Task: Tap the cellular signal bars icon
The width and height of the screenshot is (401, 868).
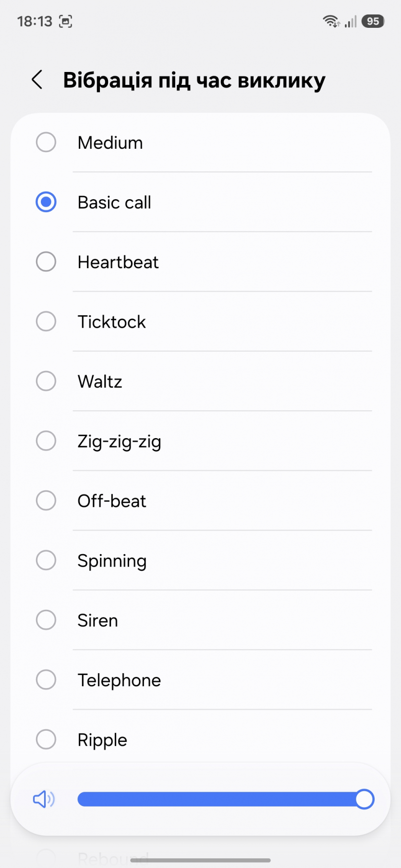Action: click(351, 22)
